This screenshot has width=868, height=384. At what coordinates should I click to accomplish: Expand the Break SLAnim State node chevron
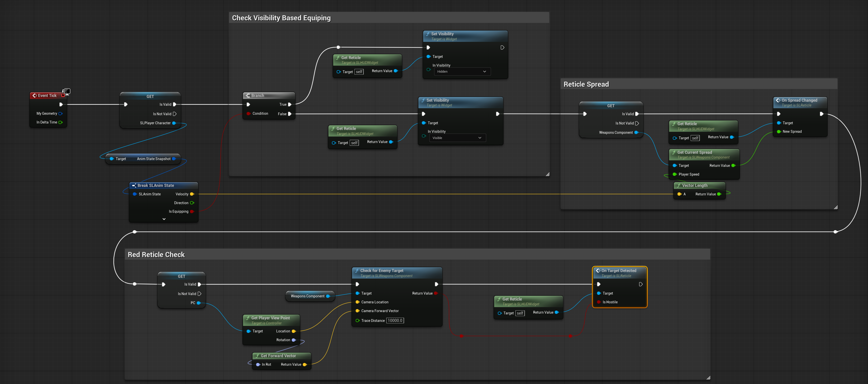tap(164, 219)
